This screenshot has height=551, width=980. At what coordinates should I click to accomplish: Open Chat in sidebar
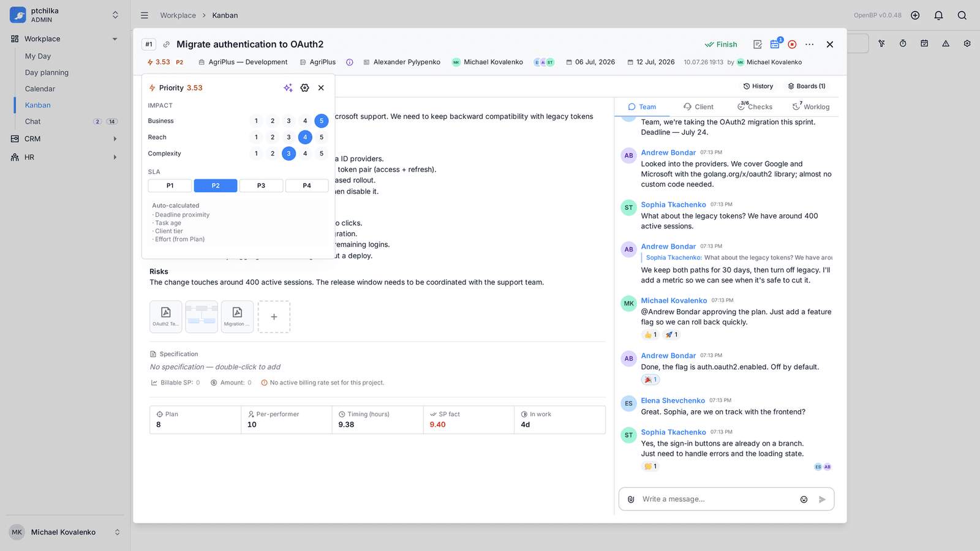point(33,122)
